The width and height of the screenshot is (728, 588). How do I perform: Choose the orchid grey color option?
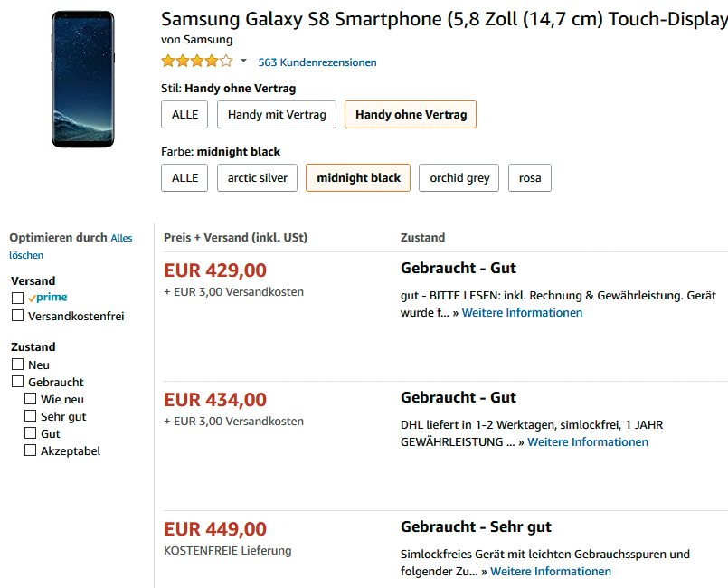point(459,178)
